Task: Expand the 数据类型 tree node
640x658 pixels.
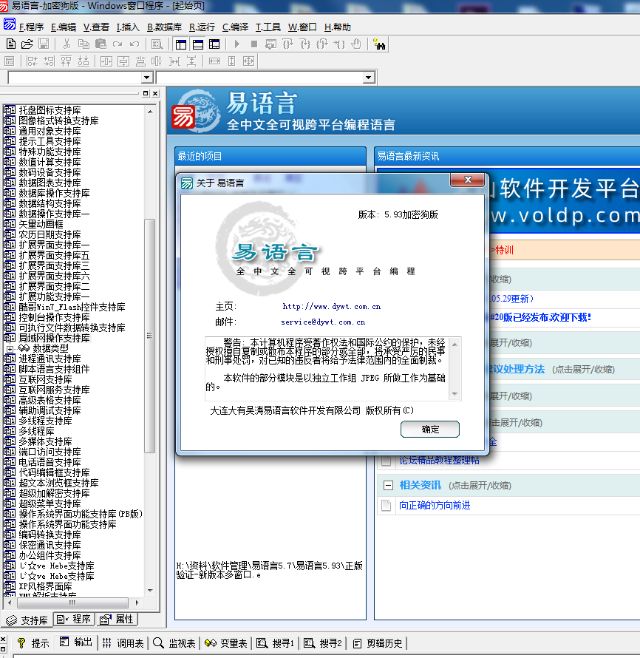Action: [10, 348]
